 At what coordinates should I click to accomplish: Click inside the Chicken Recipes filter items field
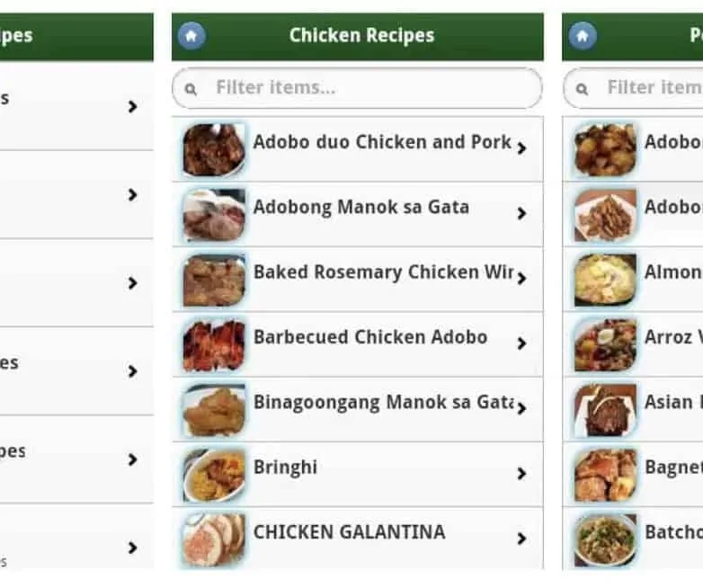click(x=369, y=88)
